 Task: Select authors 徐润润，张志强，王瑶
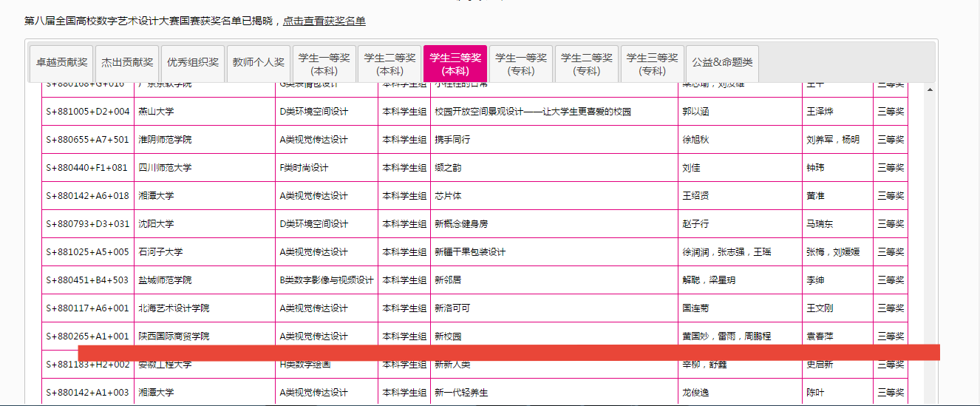(x=727, y=252)
